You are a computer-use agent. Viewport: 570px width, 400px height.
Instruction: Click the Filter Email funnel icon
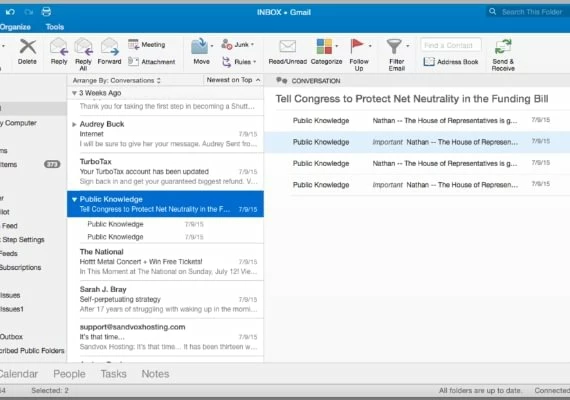click(x=394, y=47)
